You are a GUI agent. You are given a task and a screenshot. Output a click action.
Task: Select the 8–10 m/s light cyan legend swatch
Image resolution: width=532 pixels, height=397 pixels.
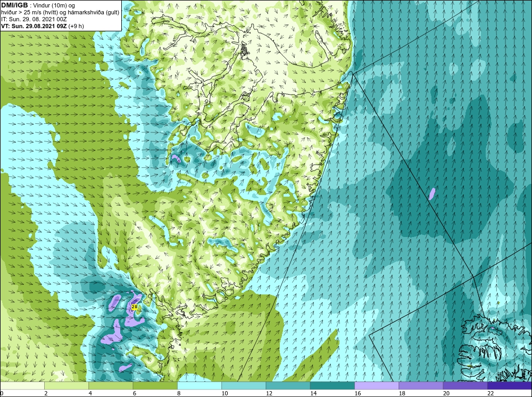[x=199, y=386]
